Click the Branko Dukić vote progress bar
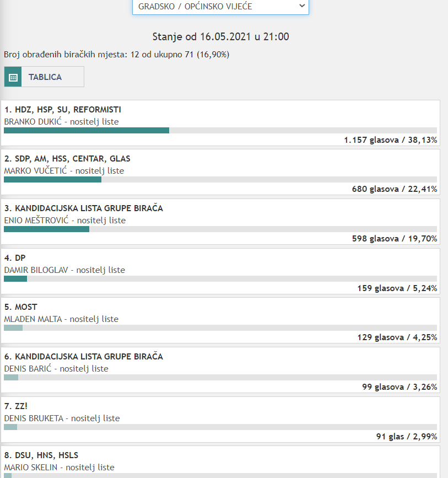 coord(220,130)
